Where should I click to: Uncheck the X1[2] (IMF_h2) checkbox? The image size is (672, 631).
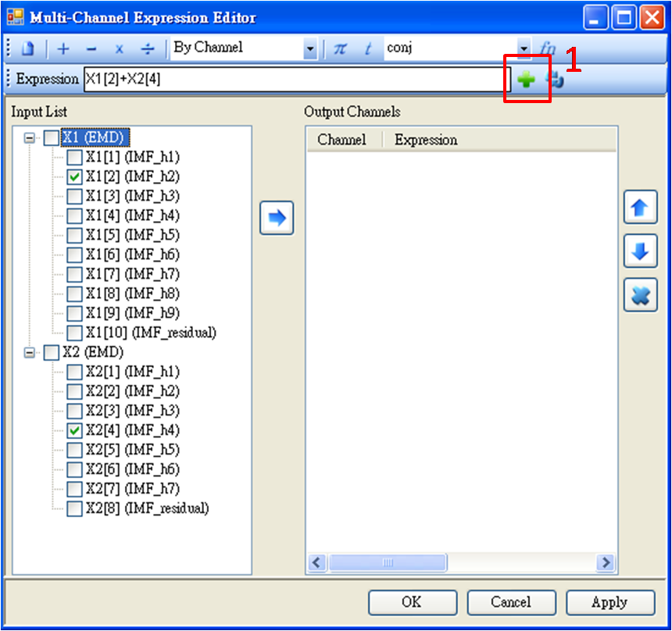75,176
